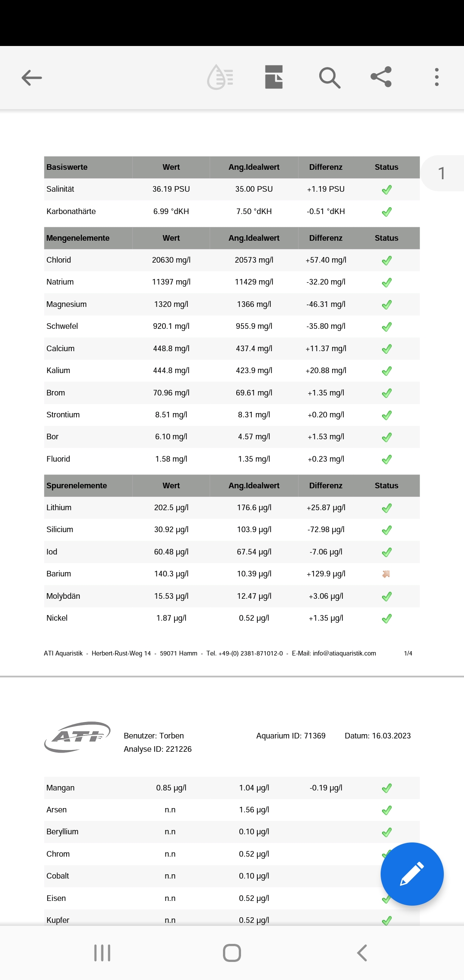Open Android recent apps button
Image resolution: width=464 pixels, height=980 pixels.
coord(102,952)
